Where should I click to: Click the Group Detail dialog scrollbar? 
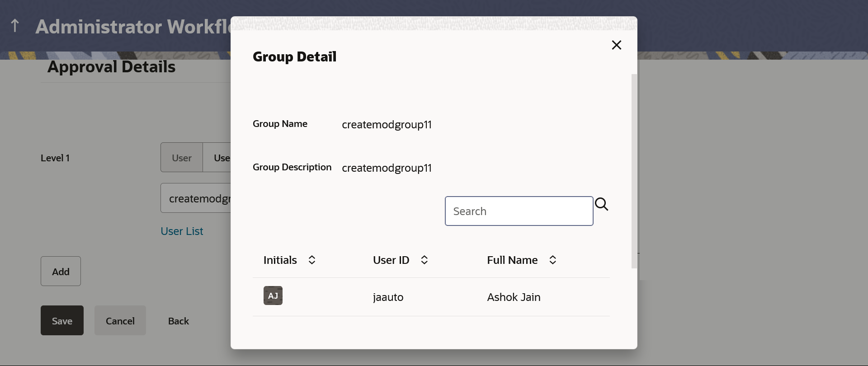(x=634, y=171)
